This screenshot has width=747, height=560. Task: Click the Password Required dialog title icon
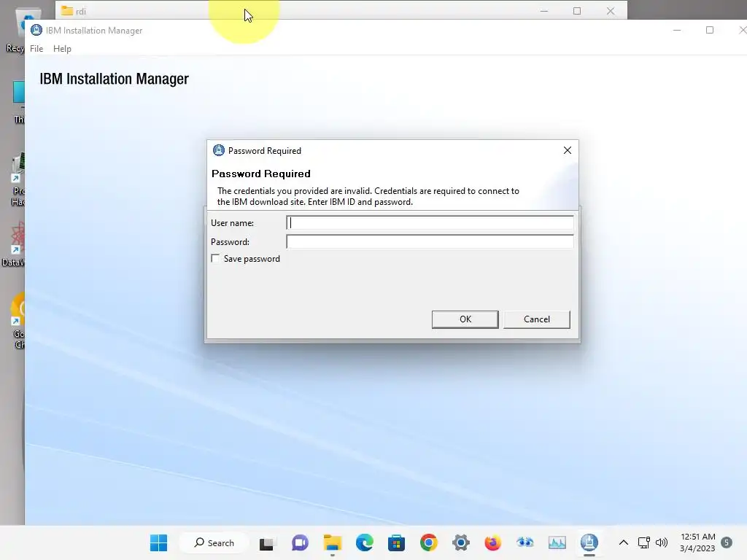[219, 150]
